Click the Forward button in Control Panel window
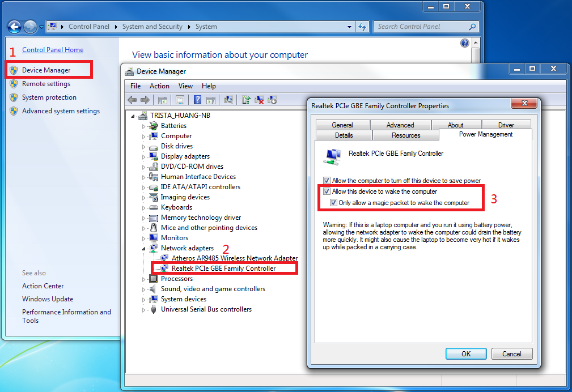 click(x=30, y=27)
